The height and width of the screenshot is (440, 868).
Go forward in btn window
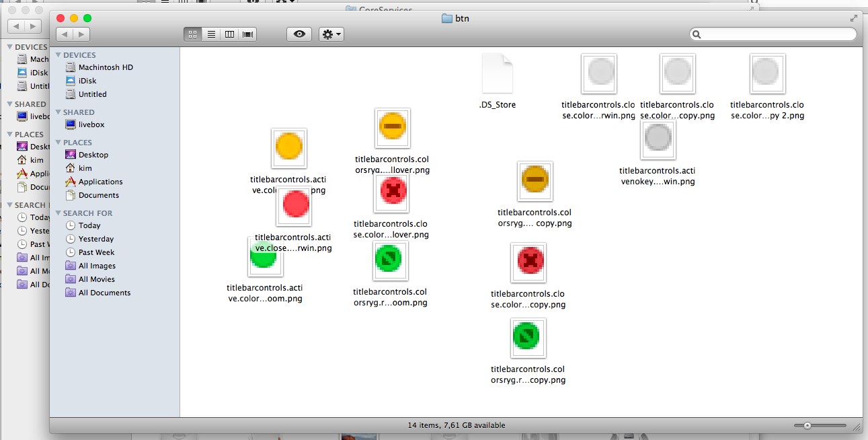click(x=81, y=34)
